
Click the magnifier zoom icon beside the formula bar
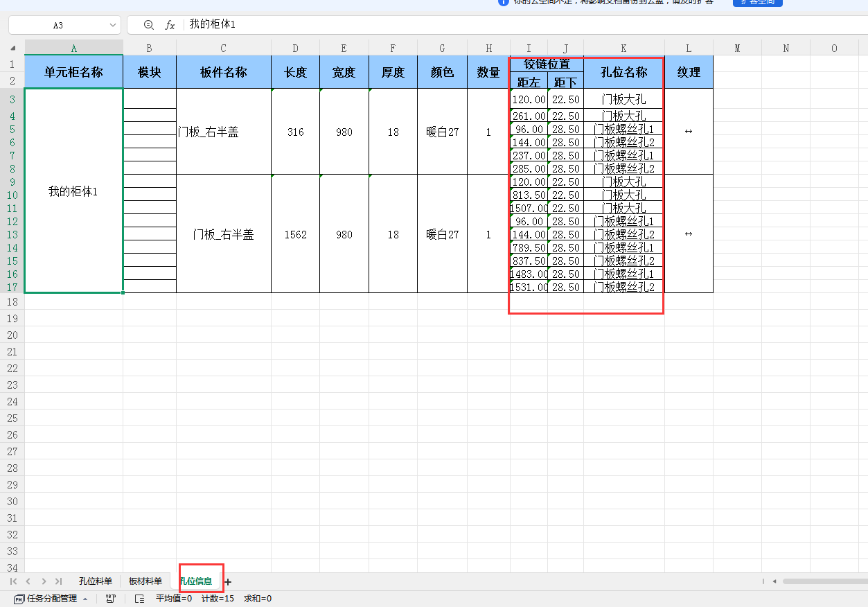(x=149, y=24)
